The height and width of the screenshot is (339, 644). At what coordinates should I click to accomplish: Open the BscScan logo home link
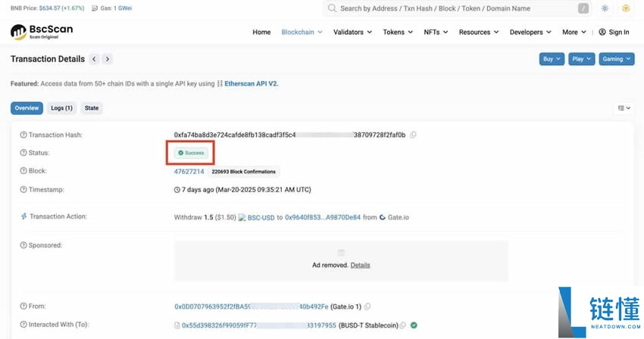pos(42,32)
